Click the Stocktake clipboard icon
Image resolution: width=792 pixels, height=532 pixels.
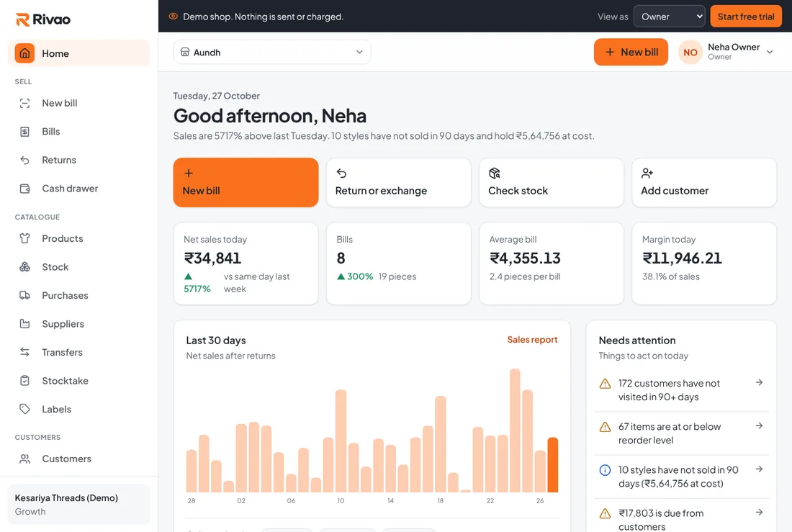24,381
